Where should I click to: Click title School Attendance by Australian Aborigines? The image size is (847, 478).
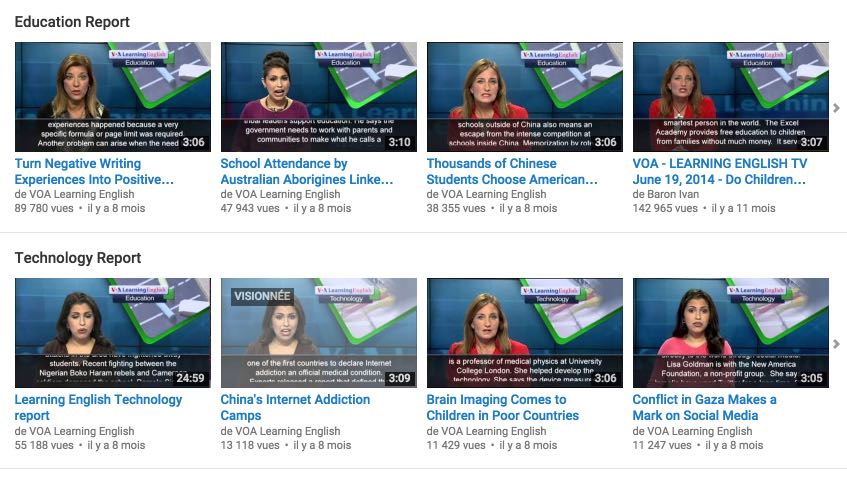coord(307,171)
